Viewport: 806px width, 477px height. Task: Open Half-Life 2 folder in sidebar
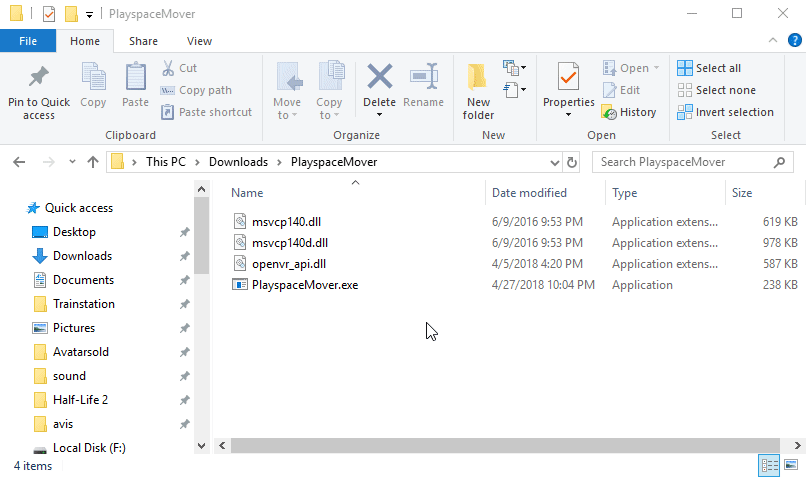[80, 400]
